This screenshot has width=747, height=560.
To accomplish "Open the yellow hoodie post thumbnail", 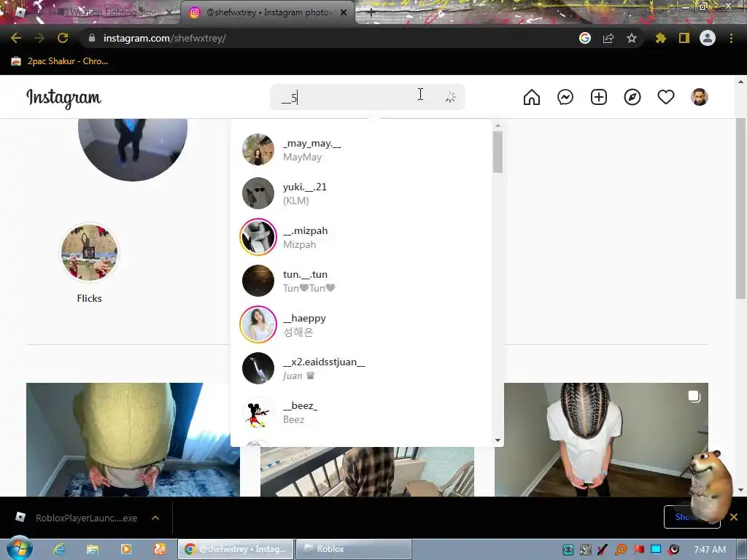I will pos(133,440).
